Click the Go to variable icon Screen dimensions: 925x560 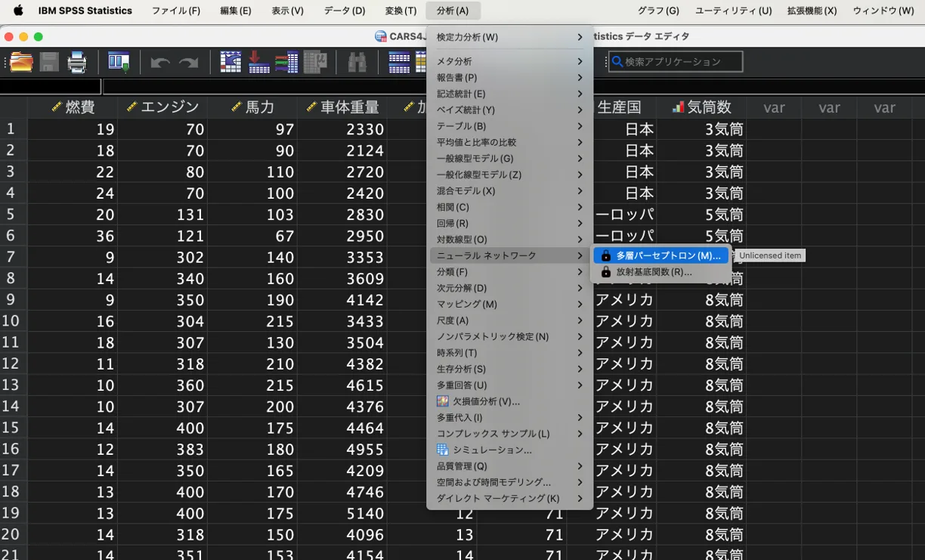pyautogui.click(x=258, y=62)
